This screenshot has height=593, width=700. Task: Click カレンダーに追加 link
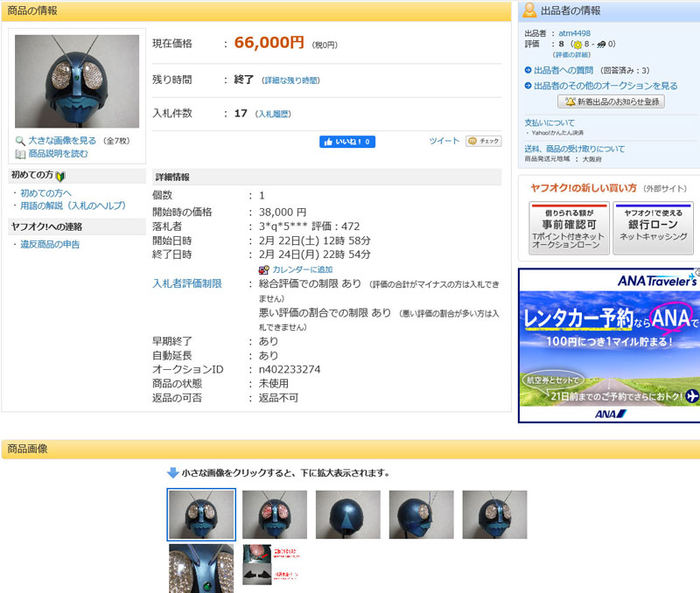(x=302, y=269)
